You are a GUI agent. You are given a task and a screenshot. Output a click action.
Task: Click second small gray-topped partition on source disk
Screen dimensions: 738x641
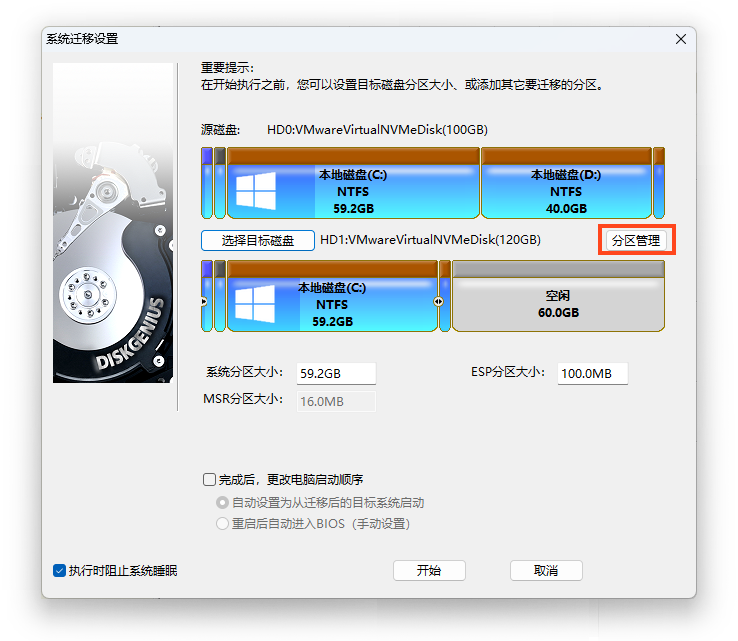[x=220, y=183]
